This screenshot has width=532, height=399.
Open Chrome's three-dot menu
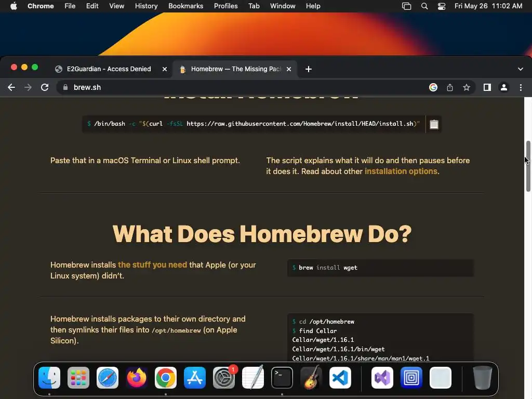[521, 87]
